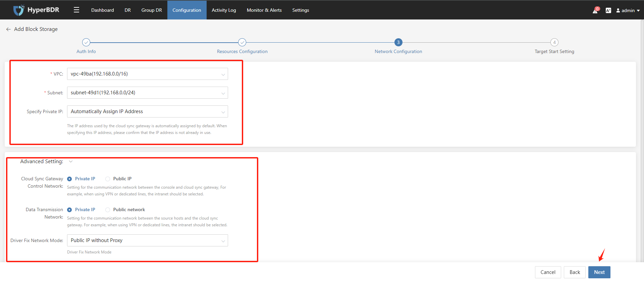
Task: Click the Cancel button
Action: coord(548,272)
